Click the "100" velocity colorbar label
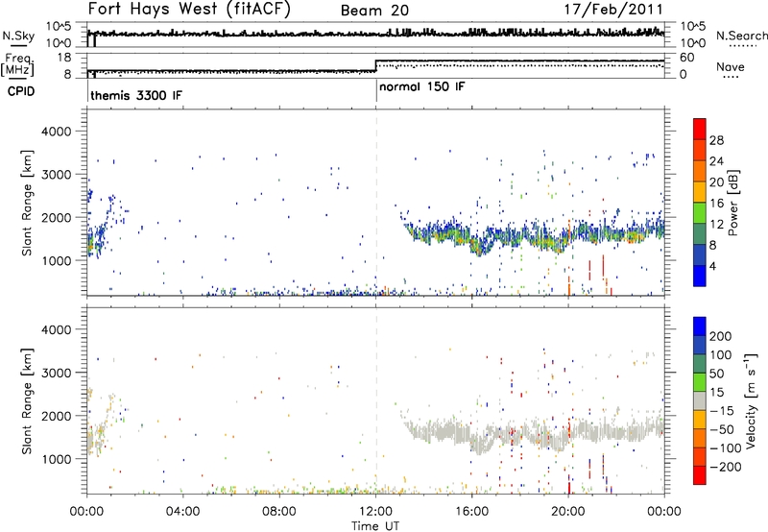The image size is (768, 532). 721,355
